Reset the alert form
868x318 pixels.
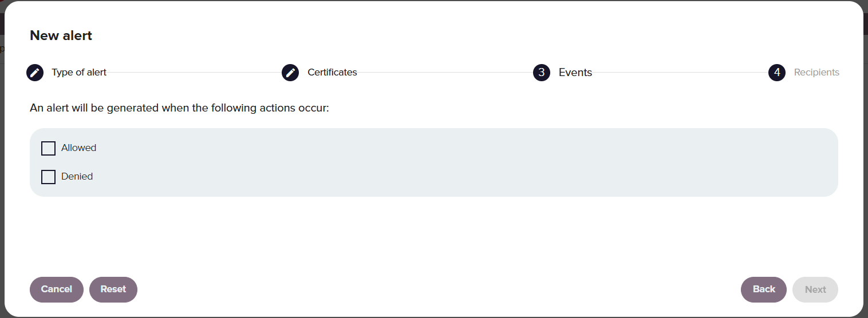113,289
